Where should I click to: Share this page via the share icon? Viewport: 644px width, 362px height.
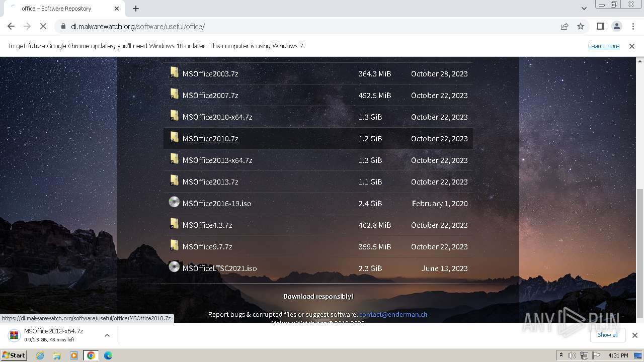click(x=565, y=26)
